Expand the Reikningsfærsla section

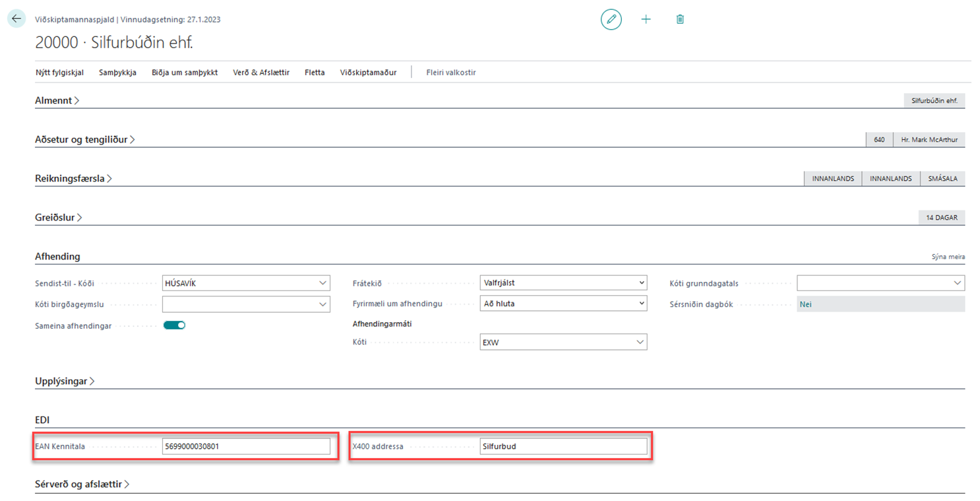tap(73, 178)
